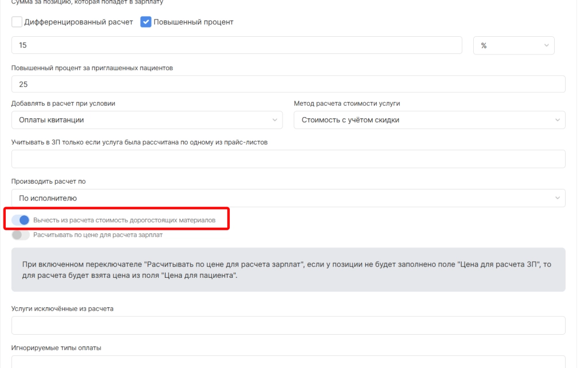Click the 'Игнорируемые типы оплаты' field

coord(288,362)
